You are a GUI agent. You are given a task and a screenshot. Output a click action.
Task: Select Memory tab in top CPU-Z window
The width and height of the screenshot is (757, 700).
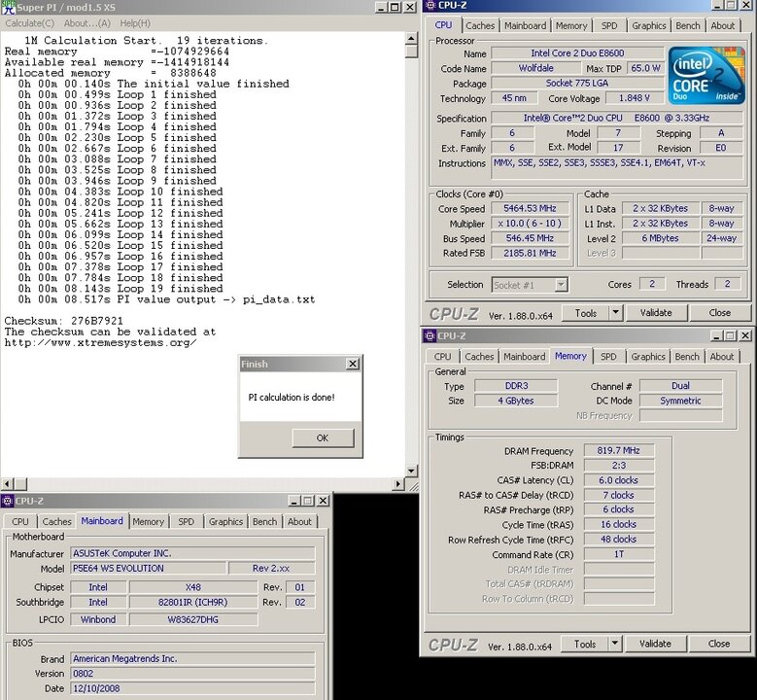coord(571,25)
